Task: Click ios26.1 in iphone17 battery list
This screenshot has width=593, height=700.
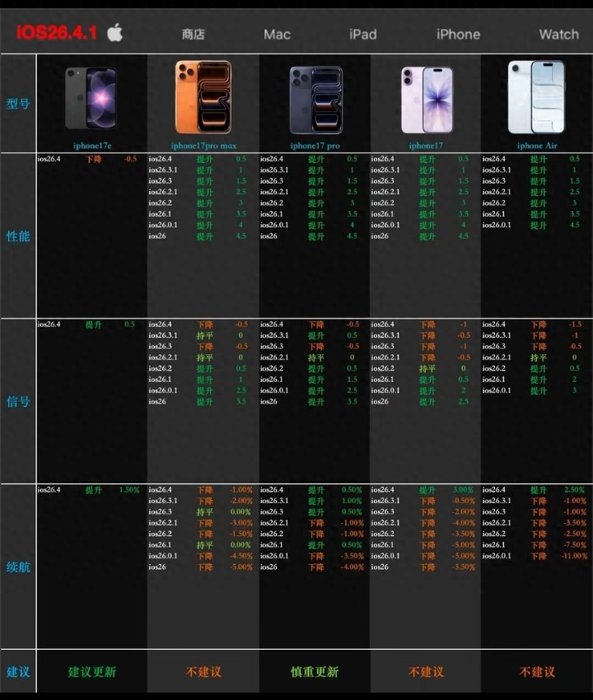Action: point(382,544)
